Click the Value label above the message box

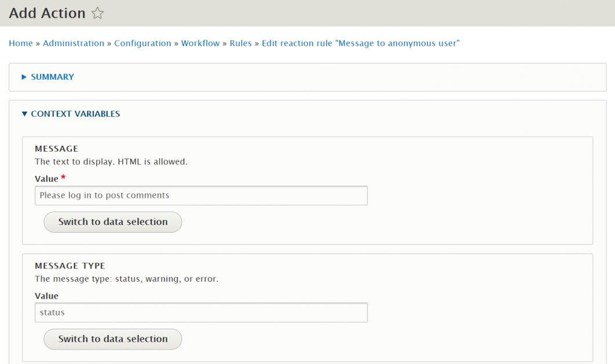[46, 178]
